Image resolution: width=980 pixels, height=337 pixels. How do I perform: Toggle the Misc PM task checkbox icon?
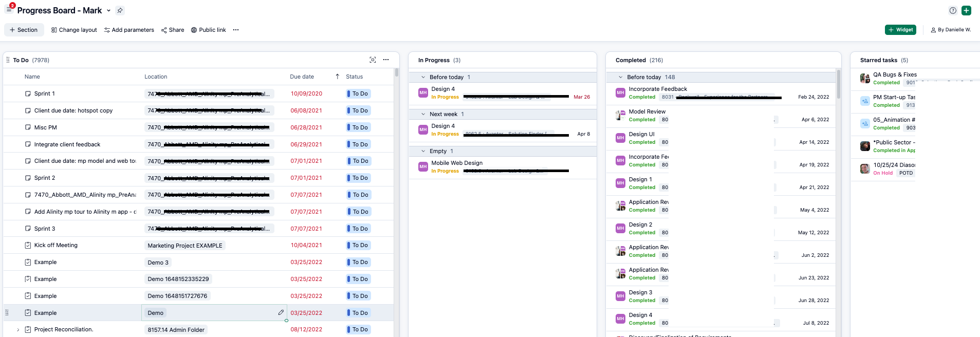(28, 127)
